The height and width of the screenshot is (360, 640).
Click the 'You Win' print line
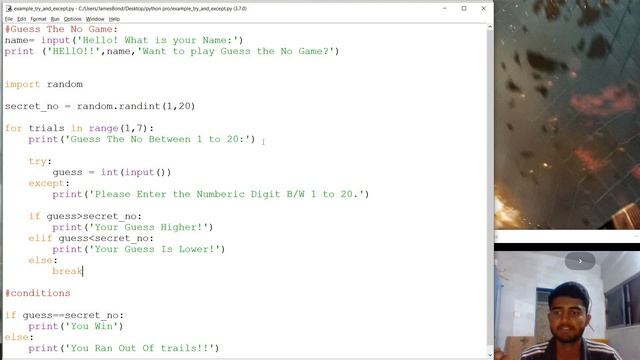(x=76, y=327)
